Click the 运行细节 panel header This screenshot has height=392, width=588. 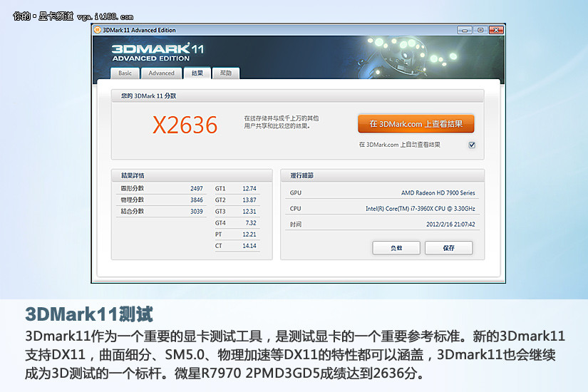[x=383, y=175]
